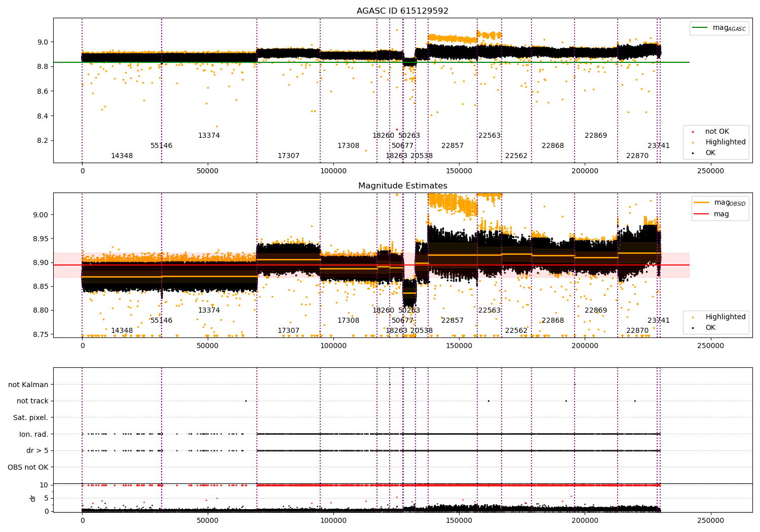Click OBSID label 55146 in the top plot
760x532 pixels.
click(161, 146)
